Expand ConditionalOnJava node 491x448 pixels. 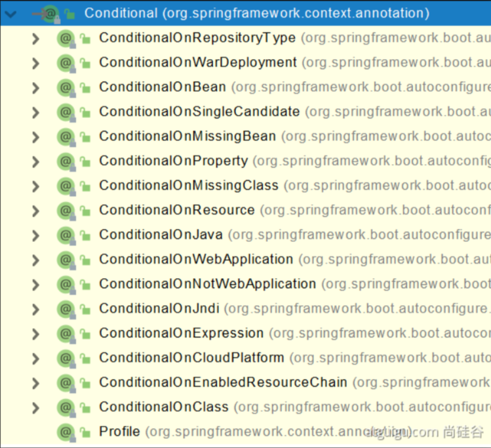point(35,236)
